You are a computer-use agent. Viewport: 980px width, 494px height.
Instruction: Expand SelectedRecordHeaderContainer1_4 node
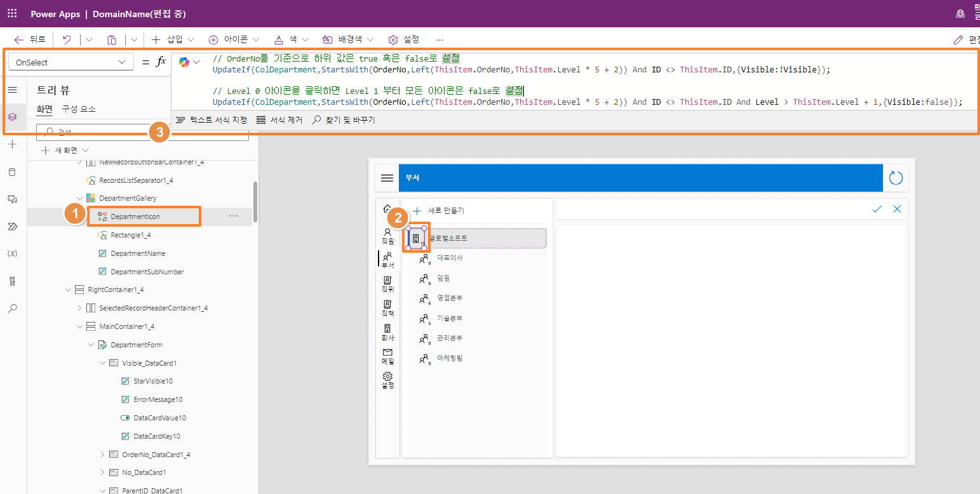[x=79, y=308]
